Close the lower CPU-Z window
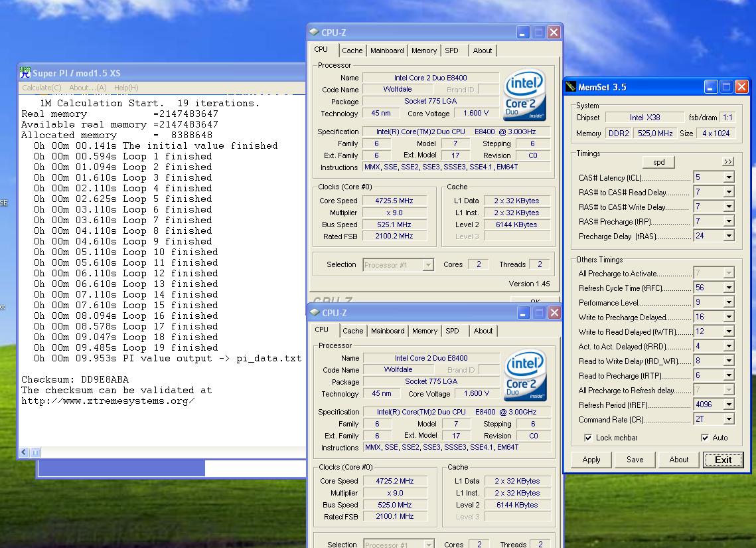Viewport: 756px width, 548px height. point(554,313)
